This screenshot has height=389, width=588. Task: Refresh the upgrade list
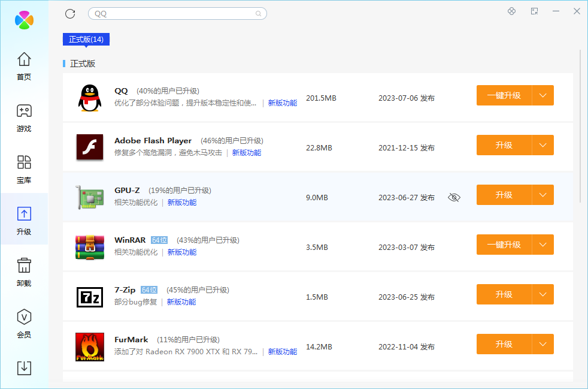(x=70, y=14)
